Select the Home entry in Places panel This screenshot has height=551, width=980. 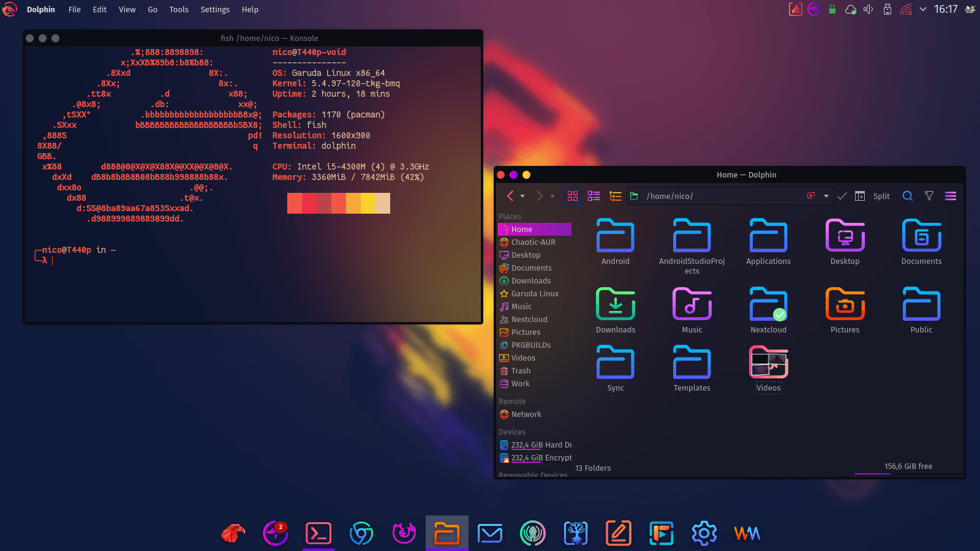[x=522, y=229]
